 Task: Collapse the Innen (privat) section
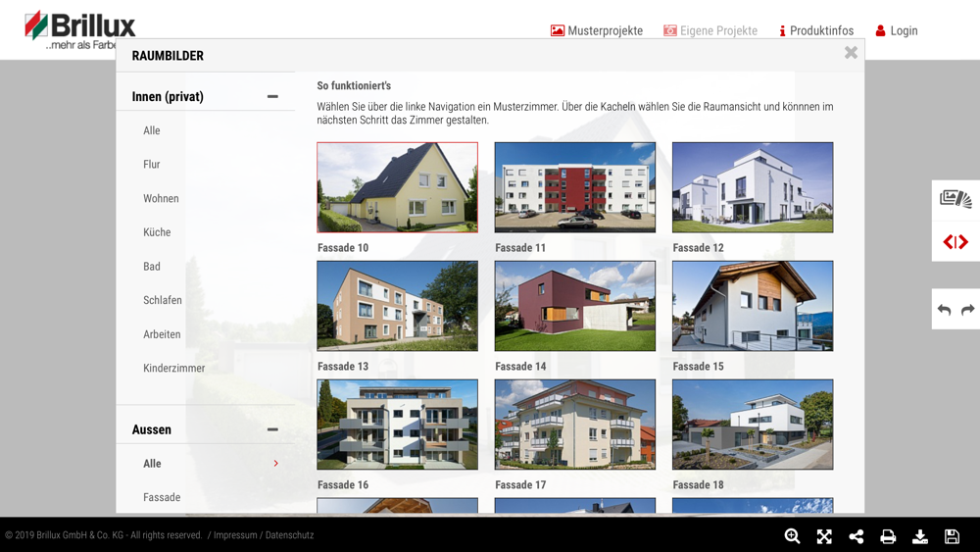point(272,96)
